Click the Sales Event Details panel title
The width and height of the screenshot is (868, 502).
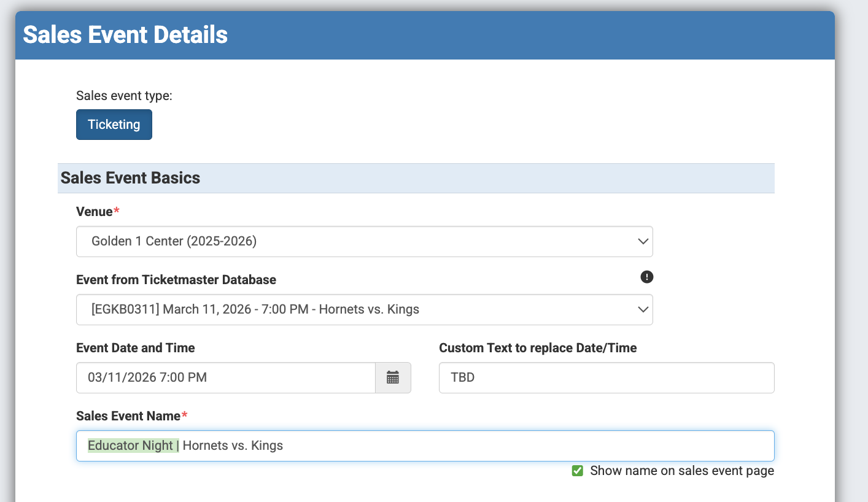125,35
